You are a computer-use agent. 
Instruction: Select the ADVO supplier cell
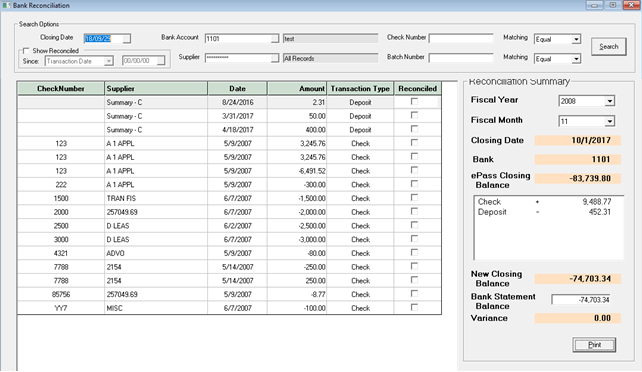156,253
